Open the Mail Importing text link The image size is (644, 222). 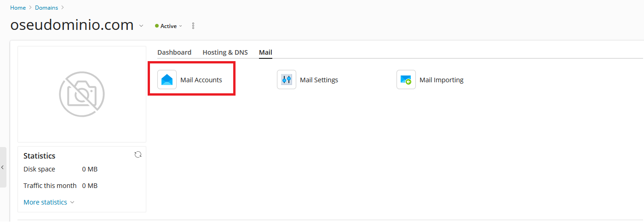441,80
